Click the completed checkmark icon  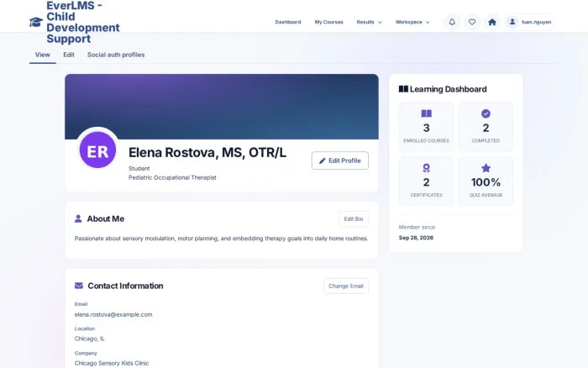tap(486, 113)
